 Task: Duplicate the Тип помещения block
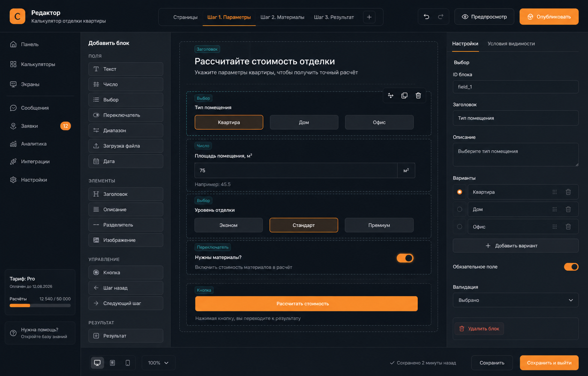click(404, 96)
